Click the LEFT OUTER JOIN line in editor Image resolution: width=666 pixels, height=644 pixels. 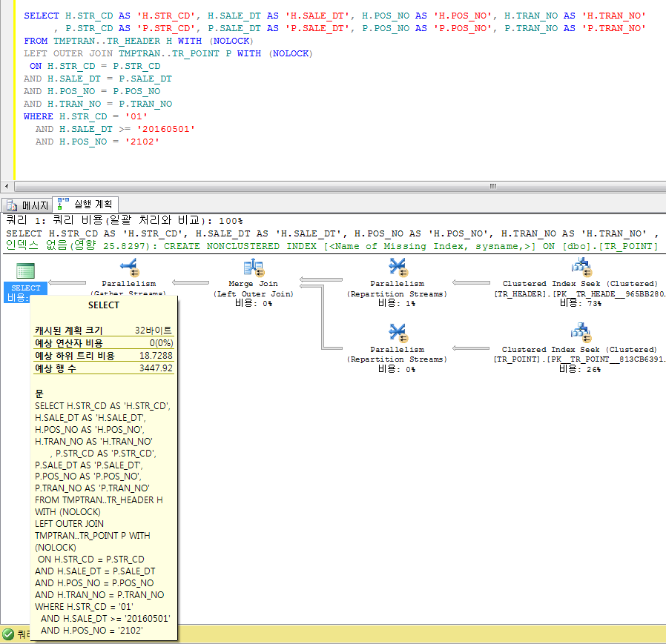pos(168,53)
